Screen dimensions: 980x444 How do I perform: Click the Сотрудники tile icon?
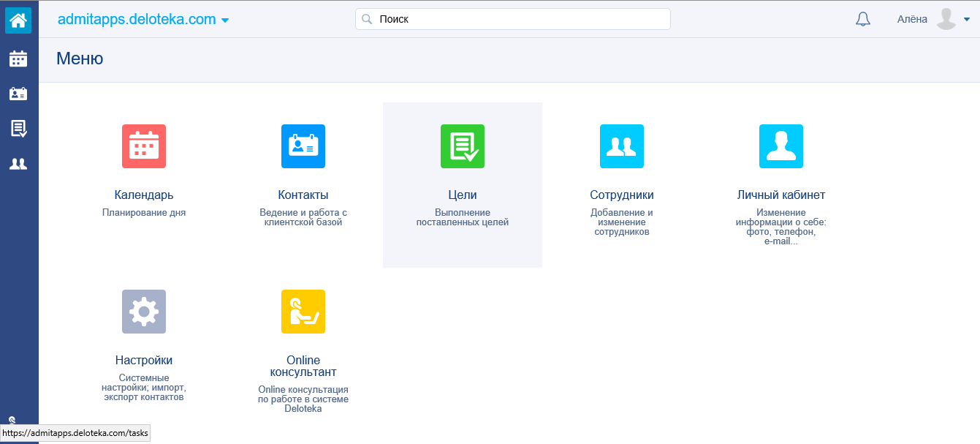(x=622, y=146)
